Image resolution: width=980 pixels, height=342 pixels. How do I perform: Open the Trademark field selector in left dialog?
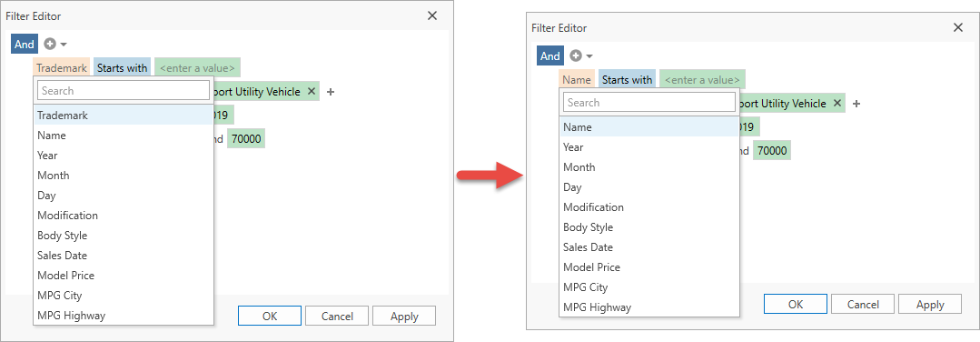[61, 67]
